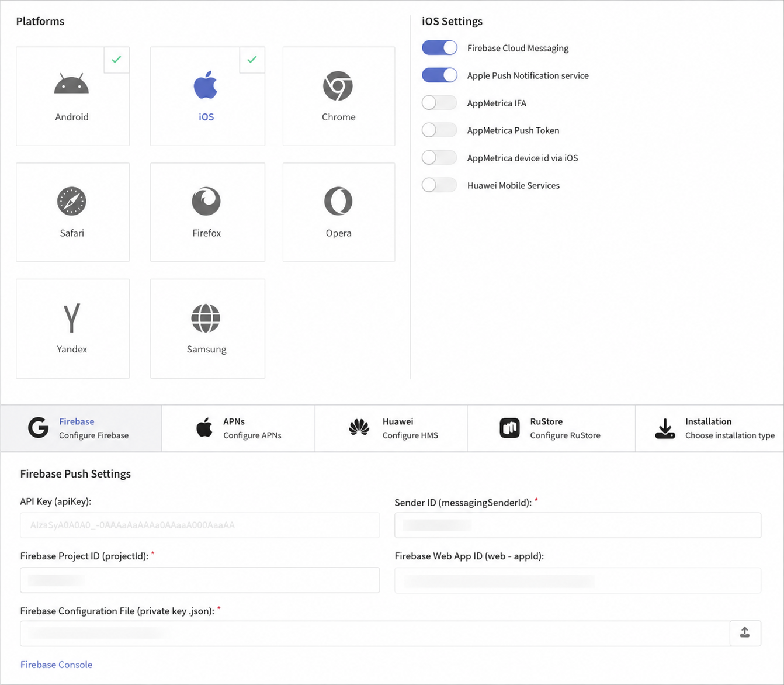Click the Opera label text
This screenshot has width=784, height=685.
[339, 233]
